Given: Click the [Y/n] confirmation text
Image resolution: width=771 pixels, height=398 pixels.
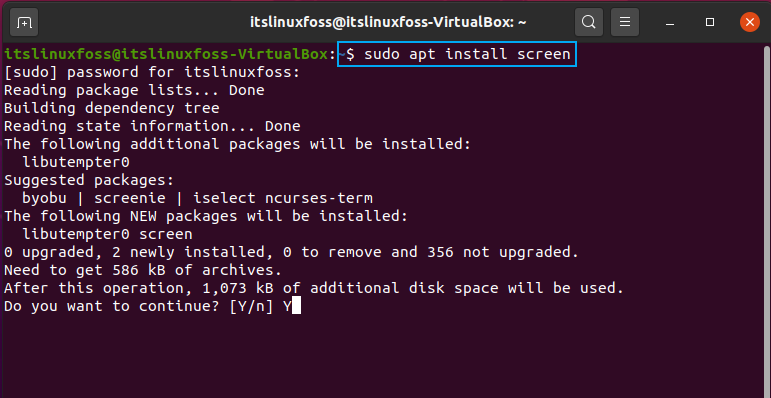Looking at the screenshot, I should [x=251, y=306].
